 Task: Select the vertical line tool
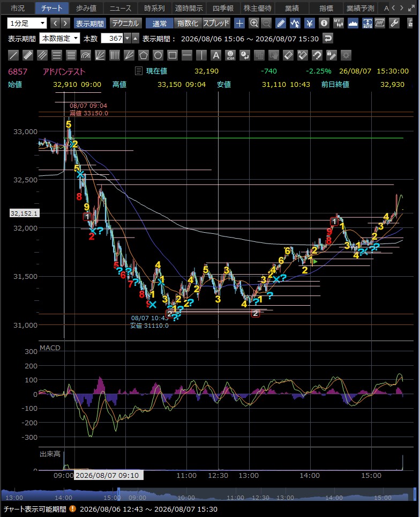201,55
